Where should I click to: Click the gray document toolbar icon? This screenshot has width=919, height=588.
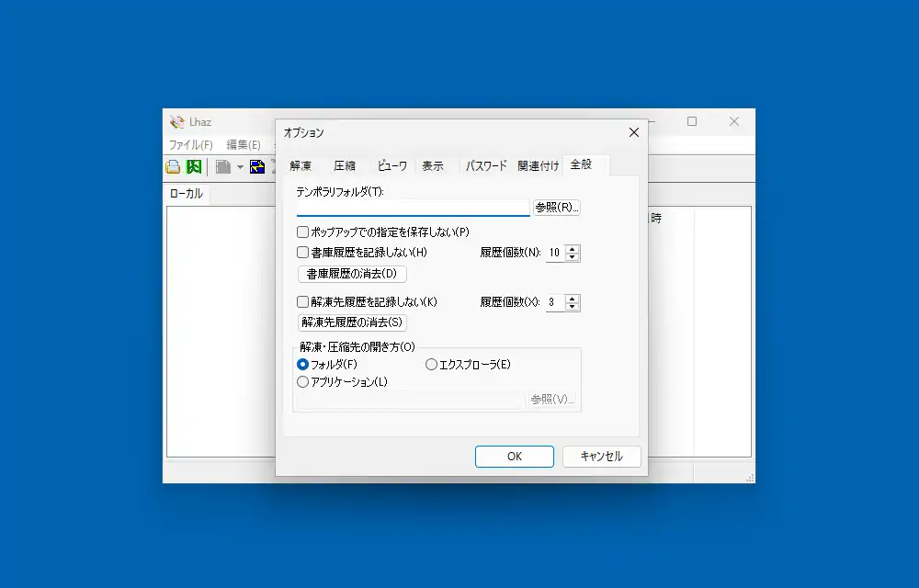tap(223, 166)
